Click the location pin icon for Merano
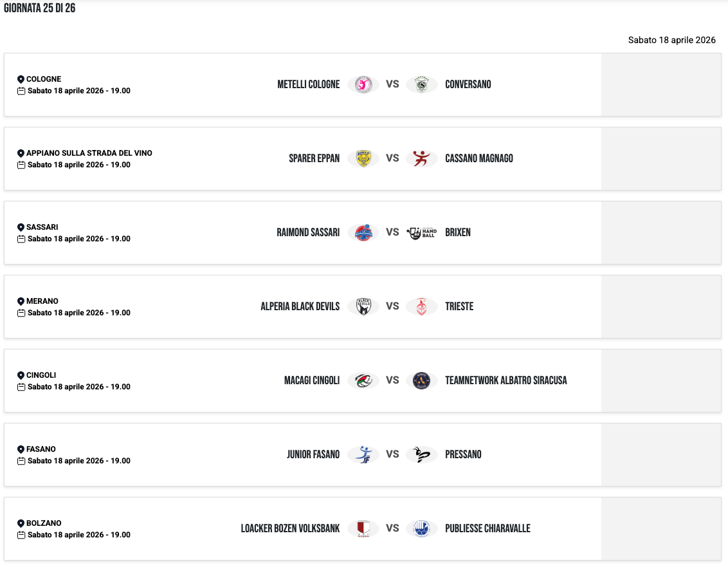 click(21, 301)
